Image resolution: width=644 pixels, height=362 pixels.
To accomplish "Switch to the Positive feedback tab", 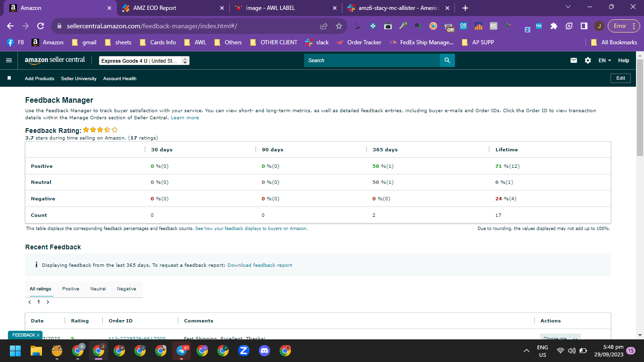I will pyautogui.click(x=71, y=288).
